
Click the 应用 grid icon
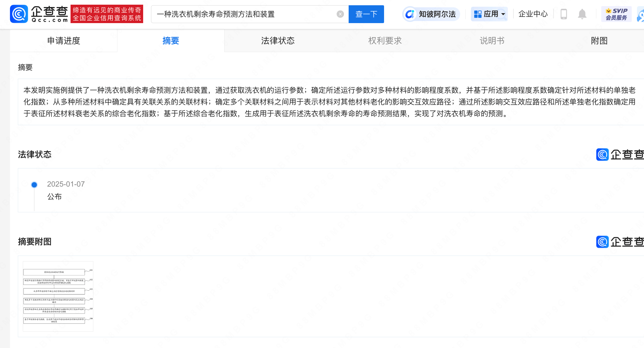(x=478, y=14)
